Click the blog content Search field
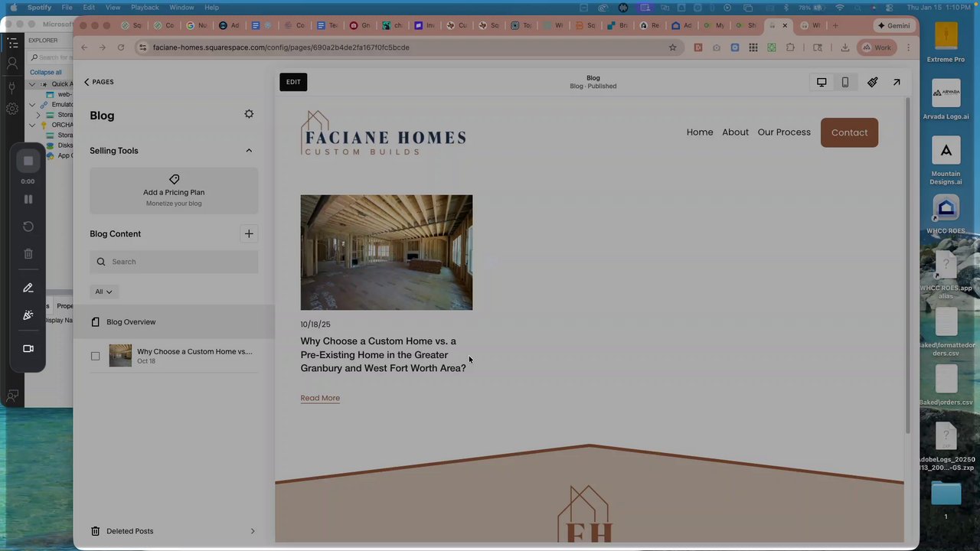The image size is (980, 551). (x=174, y=262)
